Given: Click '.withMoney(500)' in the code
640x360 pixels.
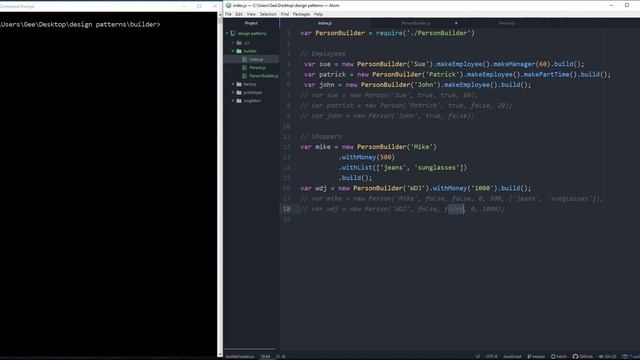Looking at the screenshot, I should coord(367,158).
